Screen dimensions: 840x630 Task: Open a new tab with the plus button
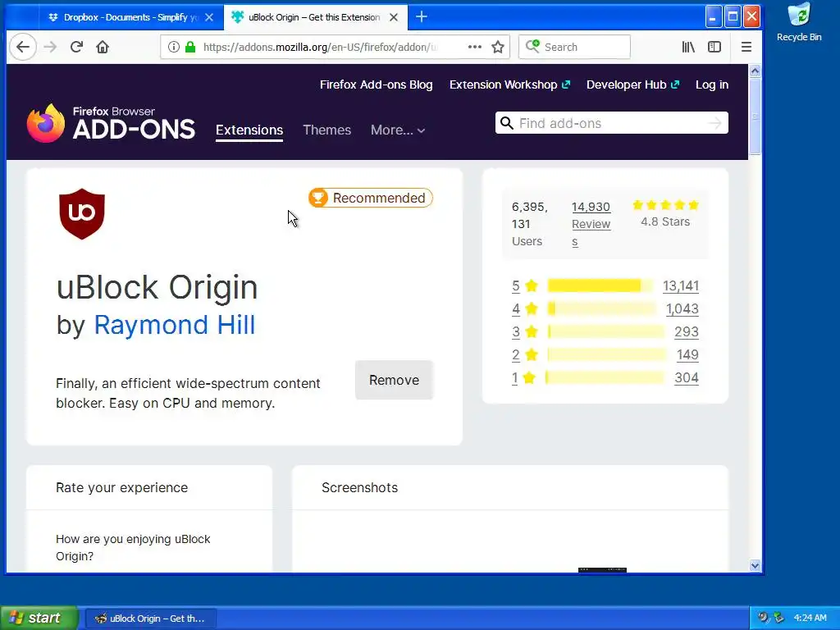[422, 17]
